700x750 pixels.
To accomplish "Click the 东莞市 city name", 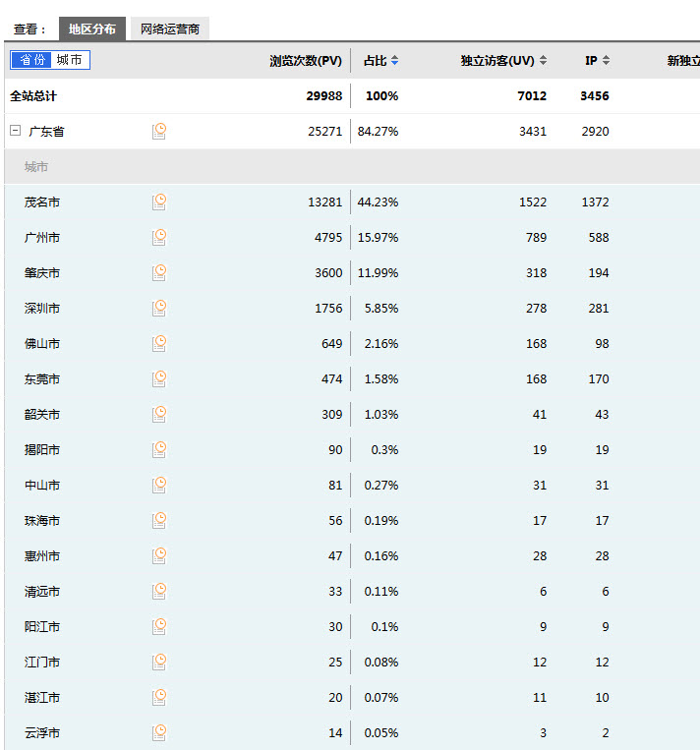I will pos(42,378).
